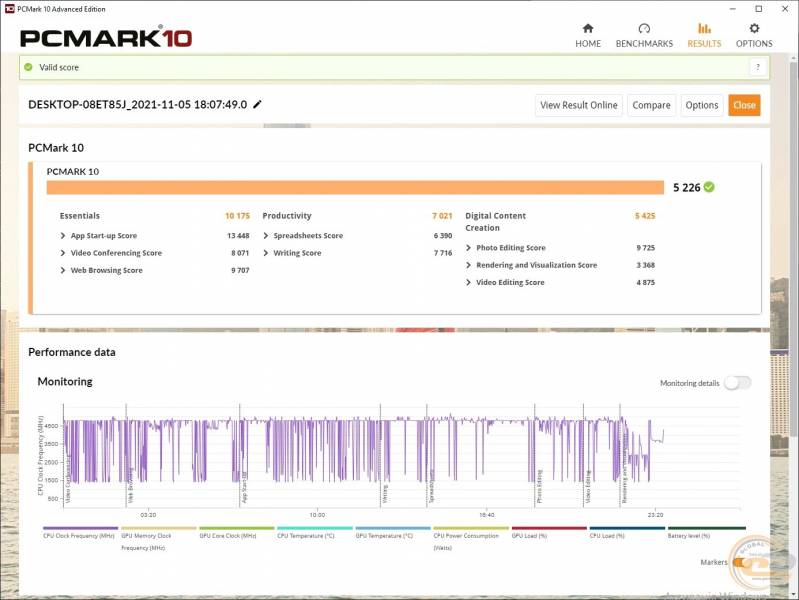Click the Productivity heading
The height and width of the screenshot is (600, 799).
[287, 216]
